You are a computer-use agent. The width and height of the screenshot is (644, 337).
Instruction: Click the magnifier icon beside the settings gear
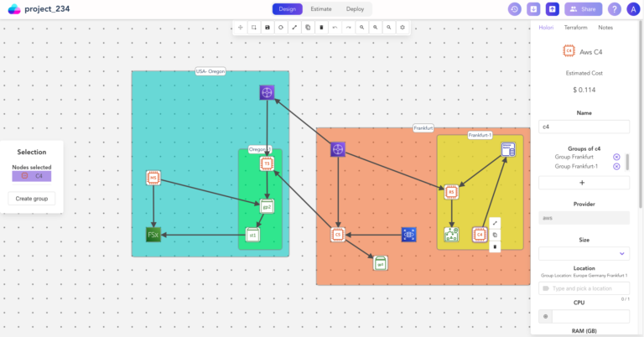[388, 28]
